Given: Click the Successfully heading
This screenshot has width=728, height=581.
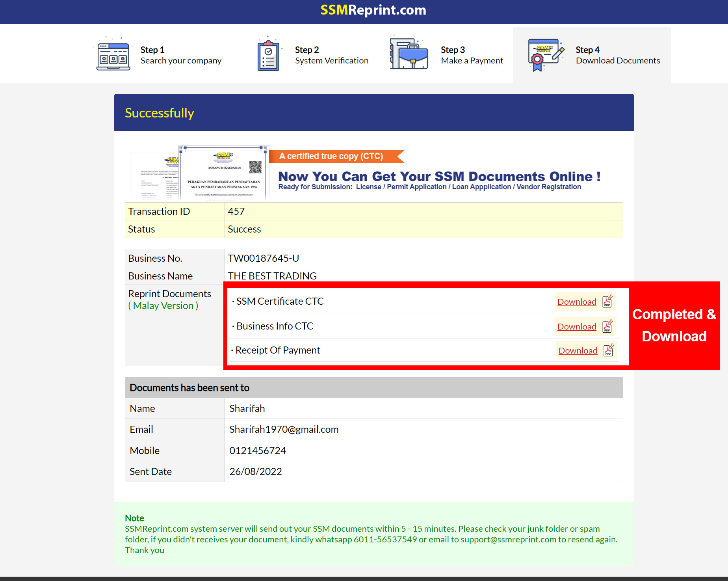Looking at the screenshot, I should [160, 113].
